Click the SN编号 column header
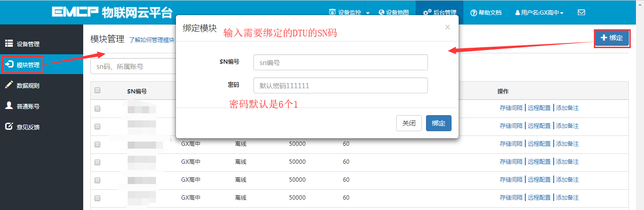This screenshot has height=210, width=644. 137,91
